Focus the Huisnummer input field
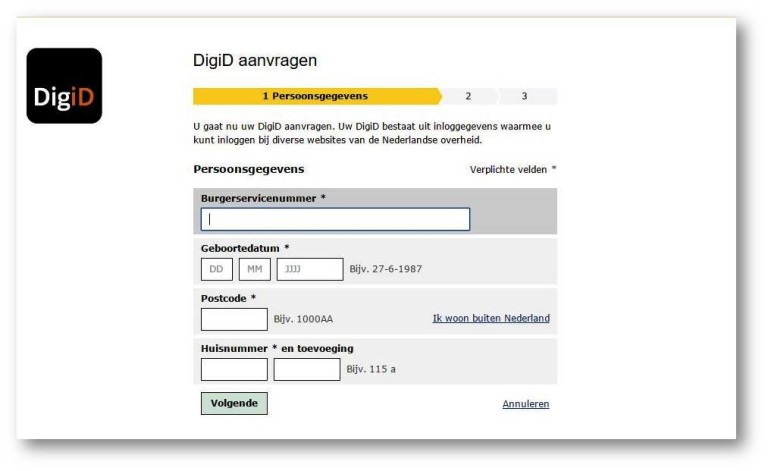 234,369
